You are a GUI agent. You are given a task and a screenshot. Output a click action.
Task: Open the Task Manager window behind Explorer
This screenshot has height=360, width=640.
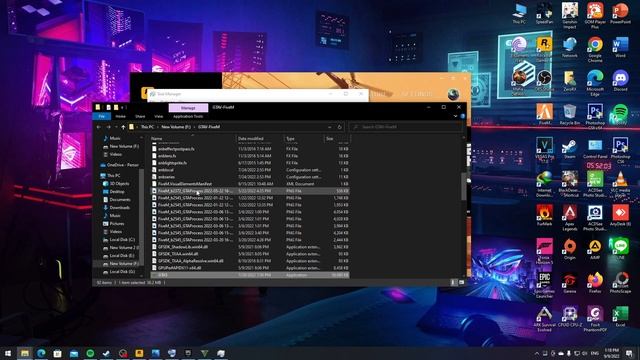click(x=258, y=94)
